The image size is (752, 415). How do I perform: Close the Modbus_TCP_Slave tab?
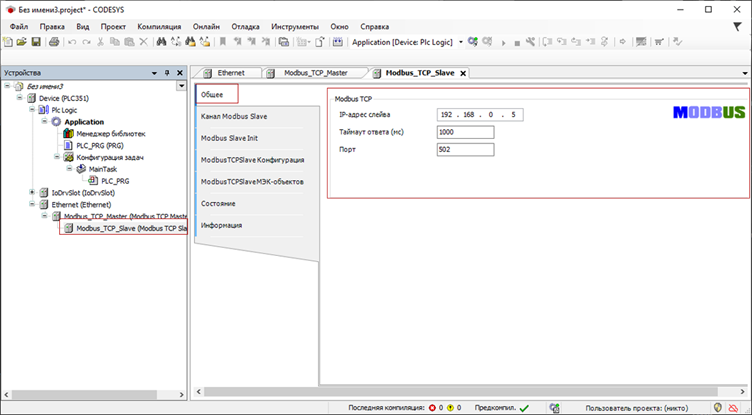point(463,73)
